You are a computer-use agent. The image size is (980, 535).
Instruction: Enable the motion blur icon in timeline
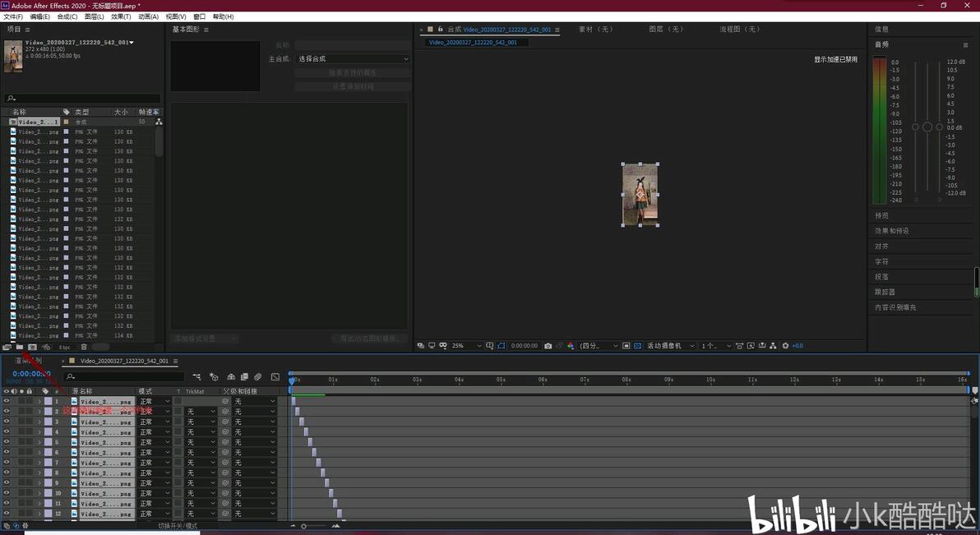[x=258, y=377]
